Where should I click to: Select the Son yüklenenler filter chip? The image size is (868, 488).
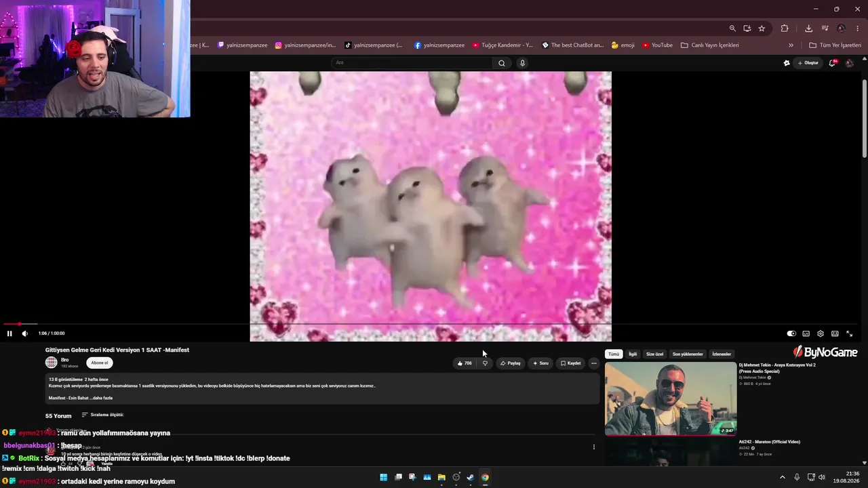[688, 354]
